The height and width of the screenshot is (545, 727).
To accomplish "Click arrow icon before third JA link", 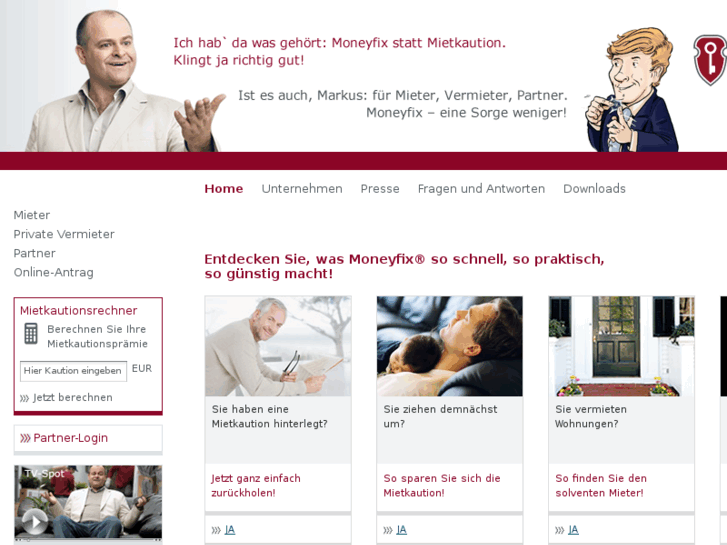I will 560,530.
